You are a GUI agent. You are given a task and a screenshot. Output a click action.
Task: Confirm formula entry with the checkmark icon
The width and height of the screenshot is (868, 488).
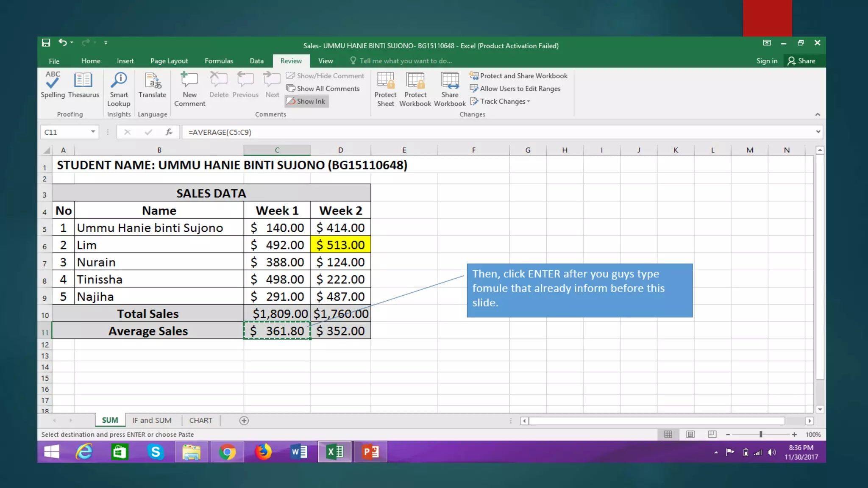point(148,132)
